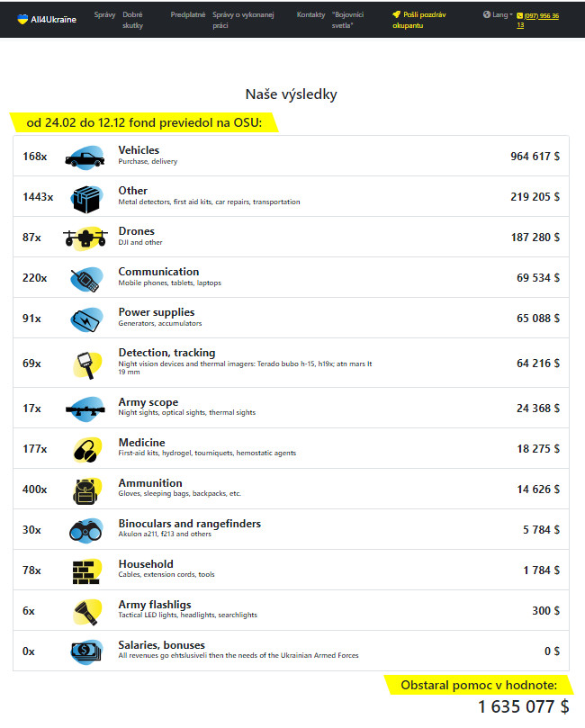Image resolution: width=585 pixels, height=728 pixels.
Task: Click the Ammunition backpack icon
Action: (85, 491)
